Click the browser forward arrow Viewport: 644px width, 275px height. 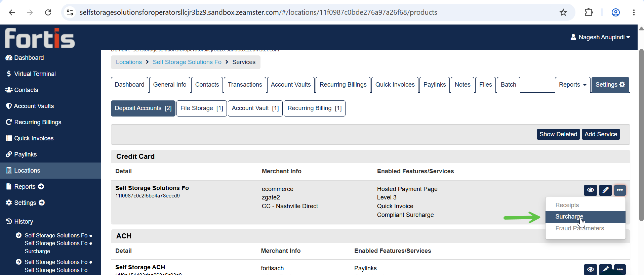[x=30, y=12]
